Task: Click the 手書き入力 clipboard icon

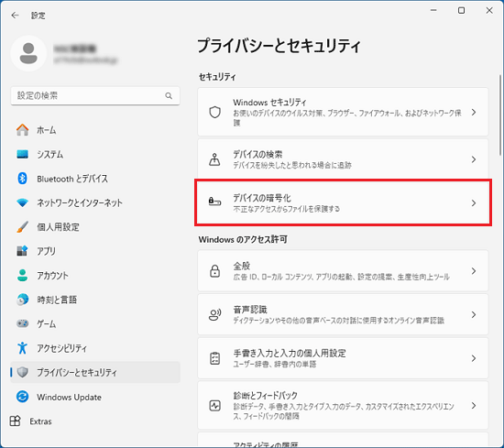Action: click(x=214, y=358)
